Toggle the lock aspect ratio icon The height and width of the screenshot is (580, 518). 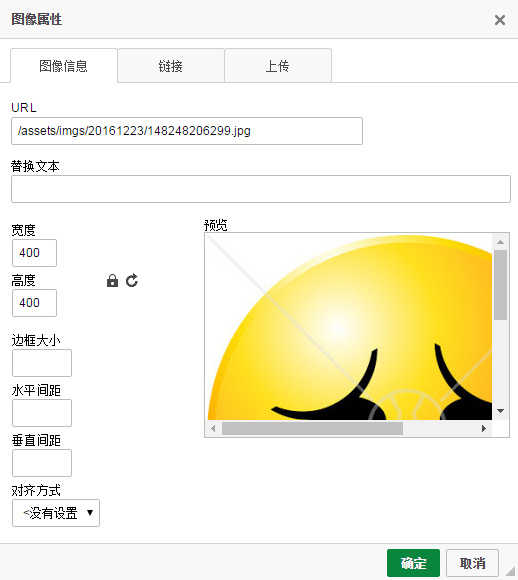(x=112, y=281)
